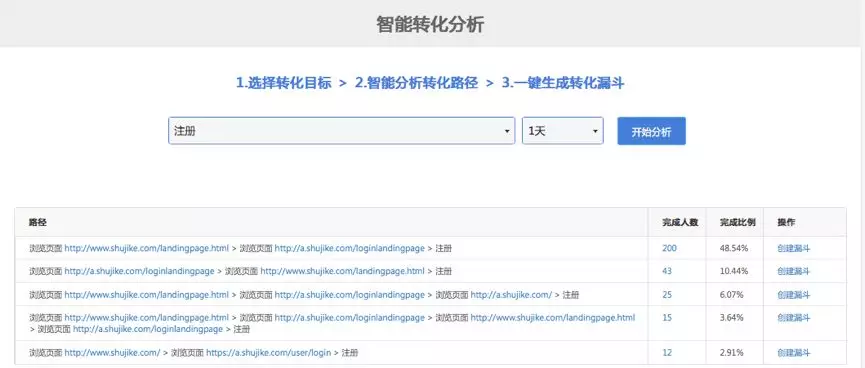Select step 2.智能分析转化路径
Screen dimensions: 865x368
point(416,83)
